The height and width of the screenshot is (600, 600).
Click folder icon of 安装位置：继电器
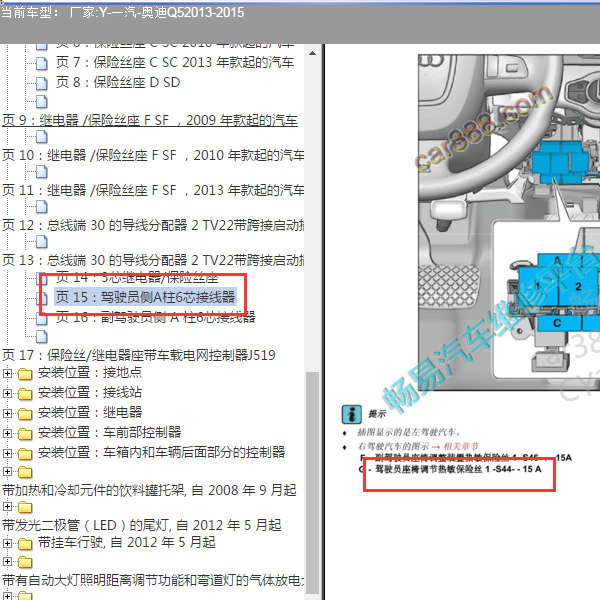[x=25, y=413]
